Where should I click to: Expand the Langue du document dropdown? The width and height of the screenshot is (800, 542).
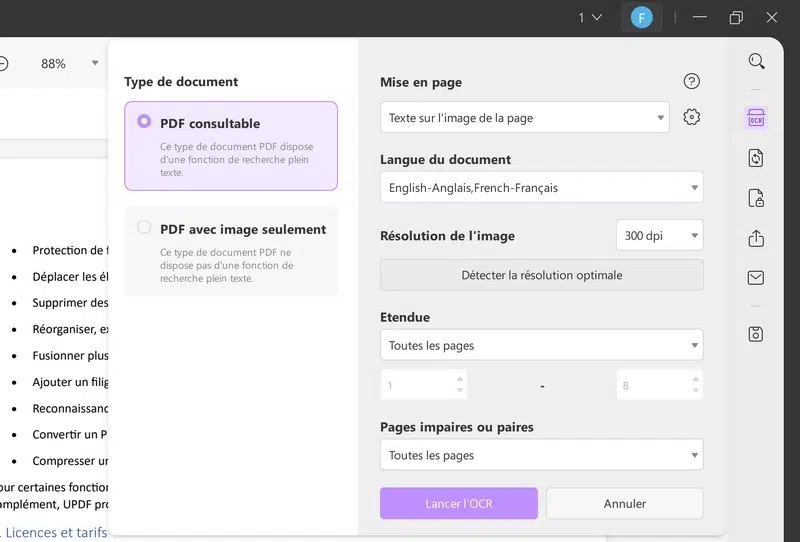(541, 187)
